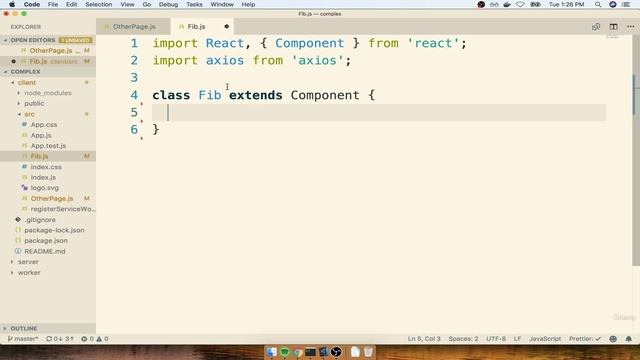Open the Code application menu
This screenshot has width=640, height=360.
pos(31,4)
